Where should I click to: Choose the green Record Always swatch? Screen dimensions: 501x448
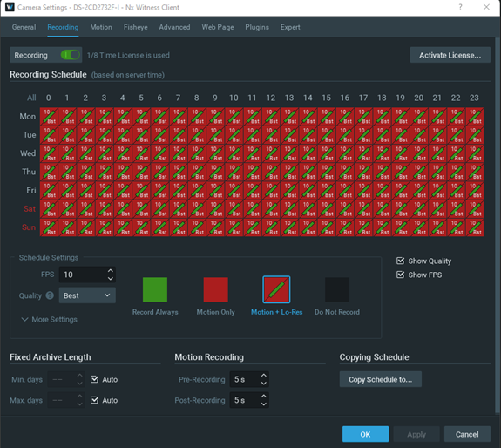pos(155,289)
